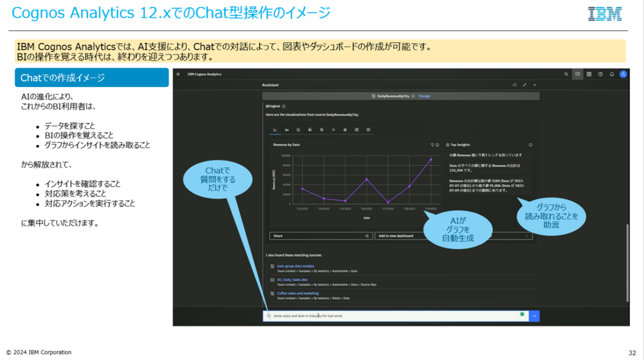Click info icon beside DailyRevenueByCity
The height and width of the screenshot is (360, 644).
pos(413,96)
